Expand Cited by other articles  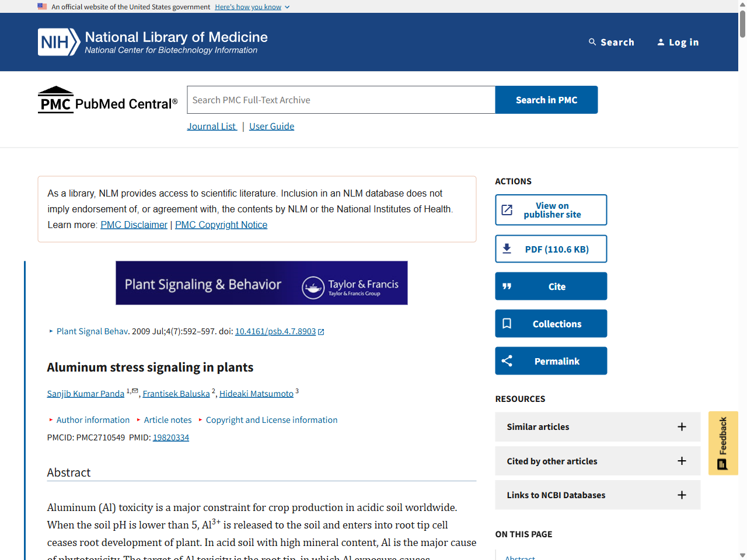click(x=598, y=461)
